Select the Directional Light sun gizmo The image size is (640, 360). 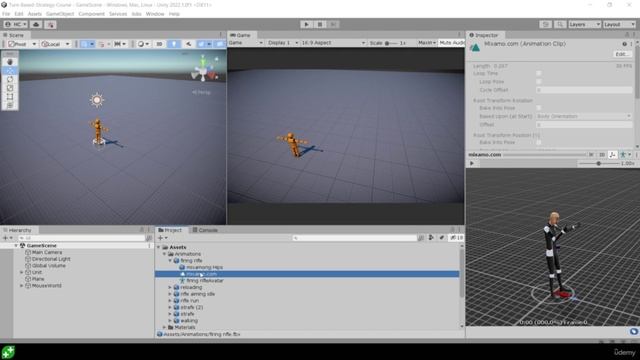tap(97, 100)
